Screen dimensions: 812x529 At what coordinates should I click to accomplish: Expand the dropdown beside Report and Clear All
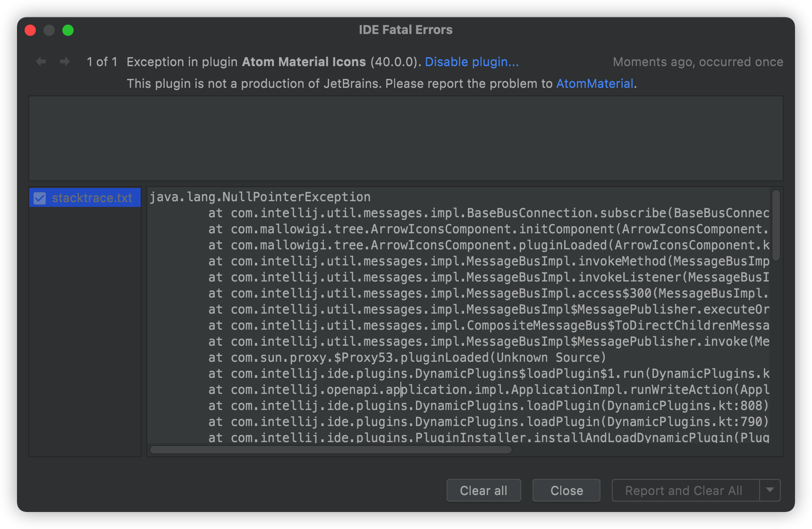pyautogui.click(x=770, y=490)
